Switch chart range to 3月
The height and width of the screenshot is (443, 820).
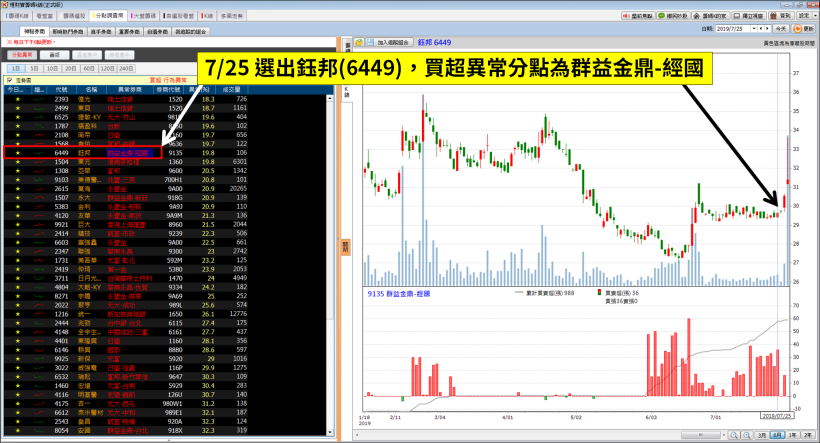pos(761,435)
